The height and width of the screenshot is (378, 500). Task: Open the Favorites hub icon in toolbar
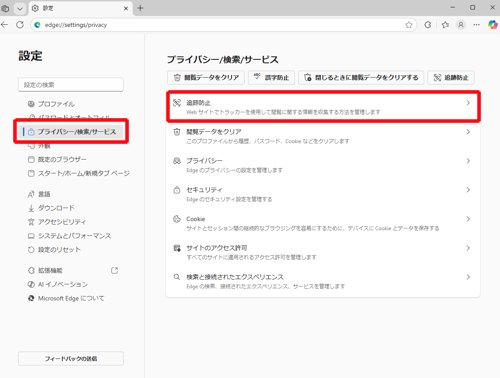coord(445,25)
